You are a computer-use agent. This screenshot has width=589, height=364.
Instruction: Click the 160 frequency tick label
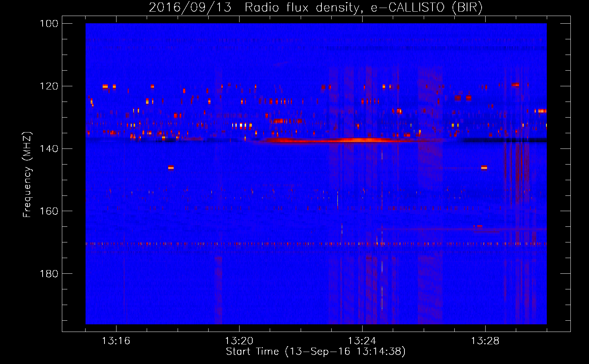pos(50,211)
